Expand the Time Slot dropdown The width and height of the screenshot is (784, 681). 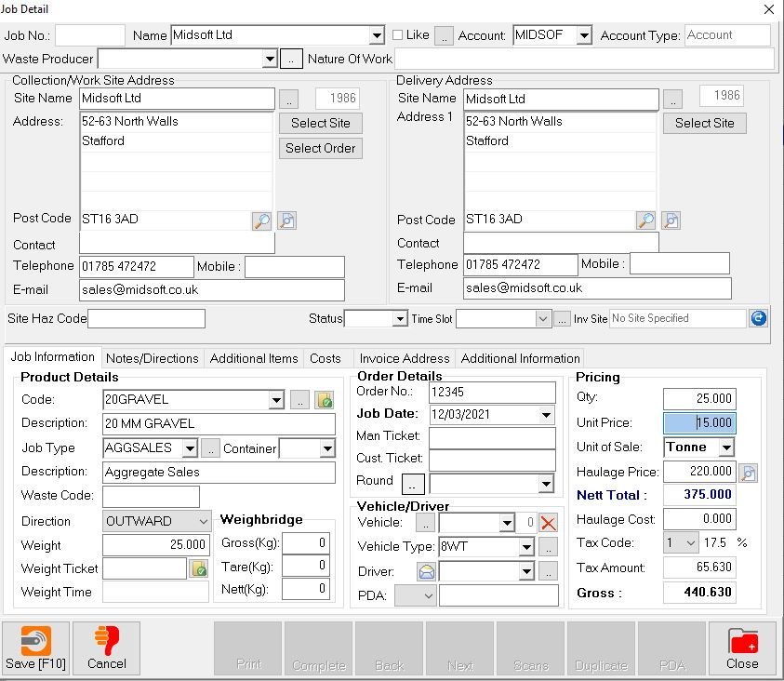(543, 318)
